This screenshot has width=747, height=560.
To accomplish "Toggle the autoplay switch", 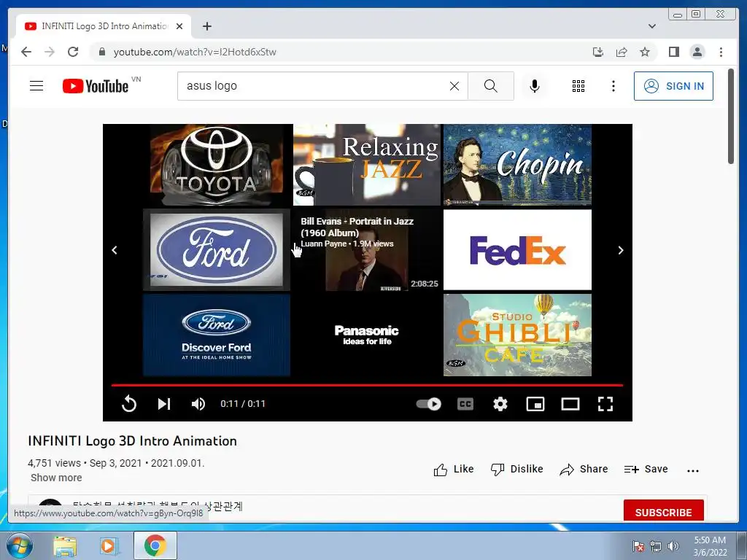I will click(428, 404).
